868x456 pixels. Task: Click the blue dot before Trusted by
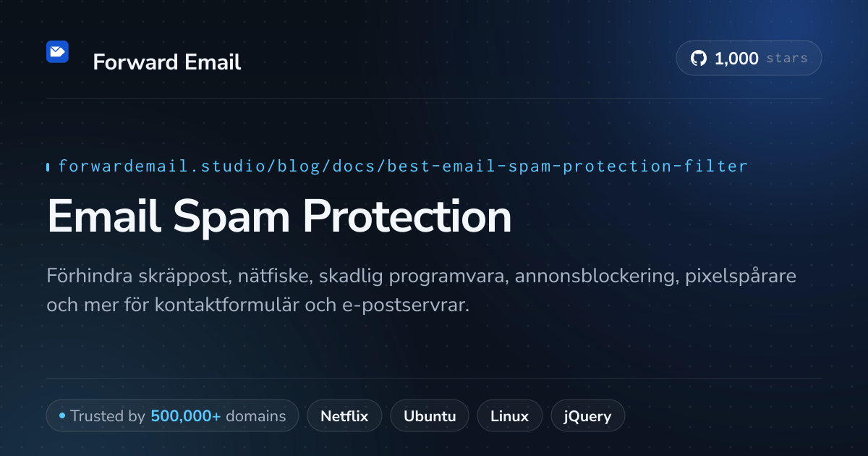(x=62, y=416)
